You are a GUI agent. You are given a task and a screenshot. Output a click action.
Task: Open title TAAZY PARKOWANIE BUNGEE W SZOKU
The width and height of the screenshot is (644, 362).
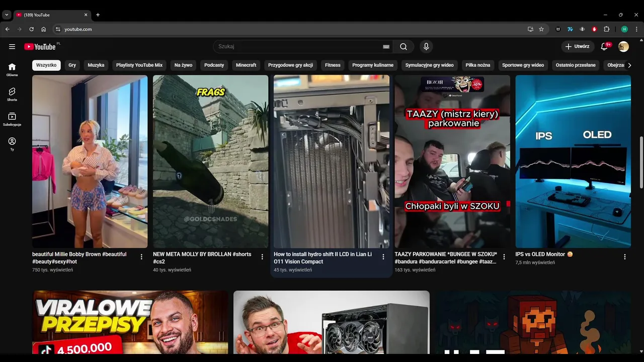[x=446, y=258]
